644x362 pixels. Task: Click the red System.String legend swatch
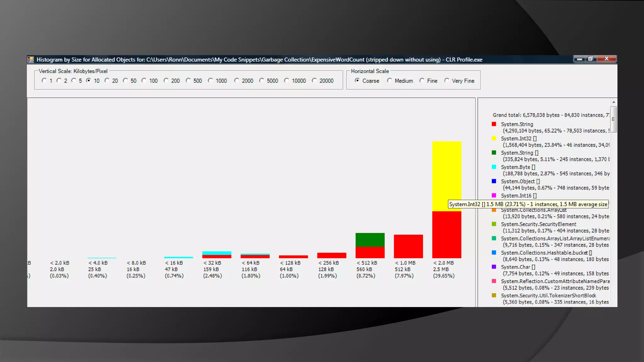pyautogui.click(x=494, y=124)
